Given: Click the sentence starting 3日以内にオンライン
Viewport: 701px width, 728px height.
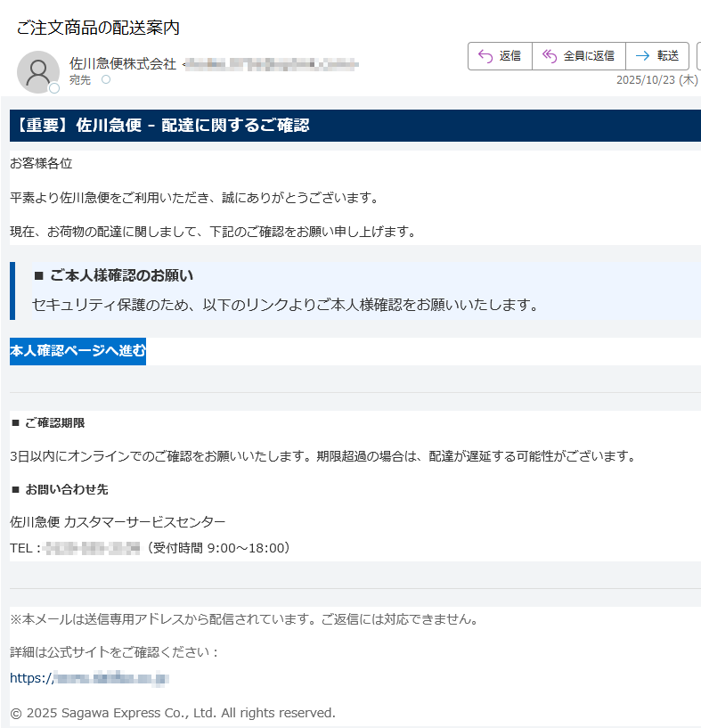Looking at the screenshot, I should click(x=323, y=456).
